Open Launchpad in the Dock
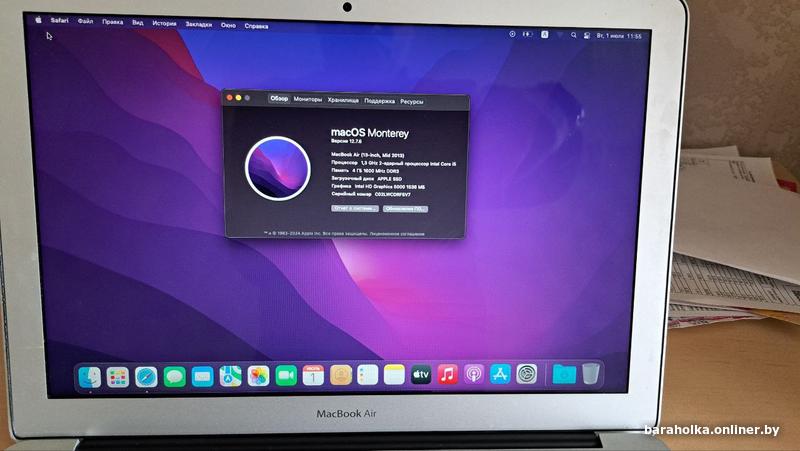Screen dimensions: 800x451 click(x=118, y=377)
